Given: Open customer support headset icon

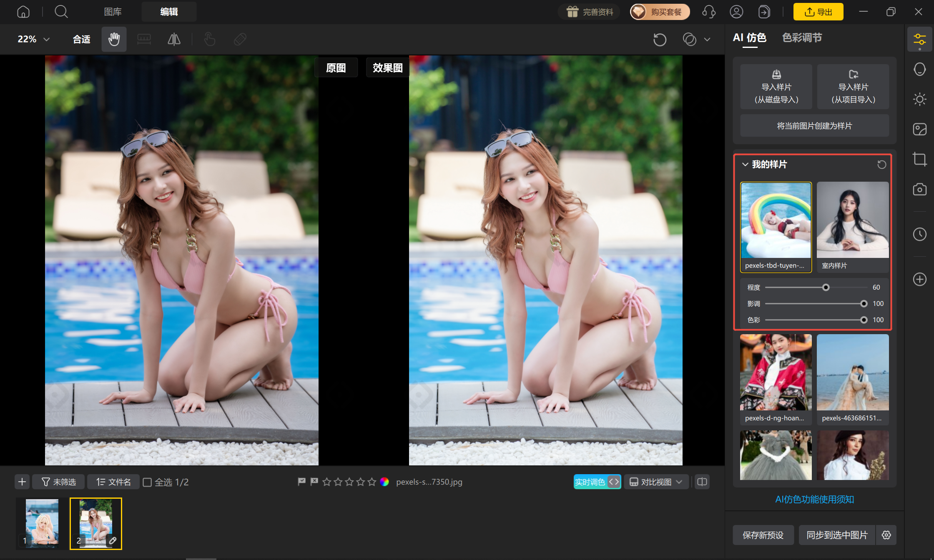Looking at the screenshot, I should coord(709,12).
